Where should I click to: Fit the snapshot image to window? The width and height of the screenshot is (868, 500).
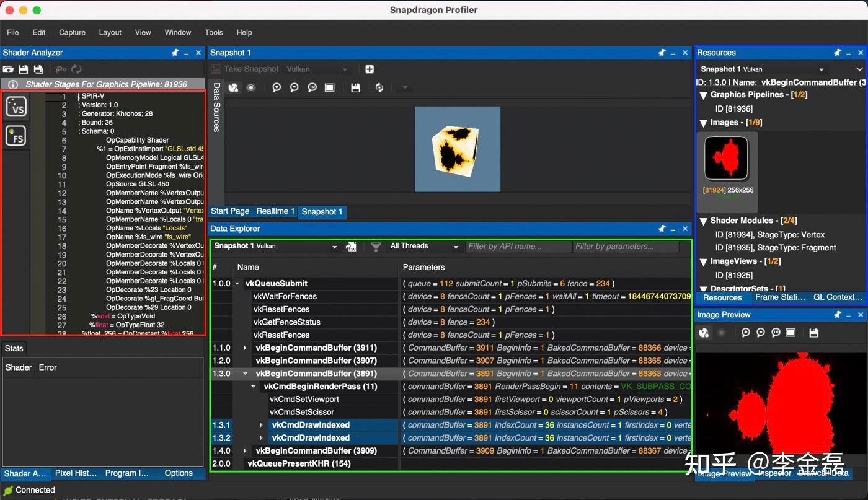click(x=329, y=87)
